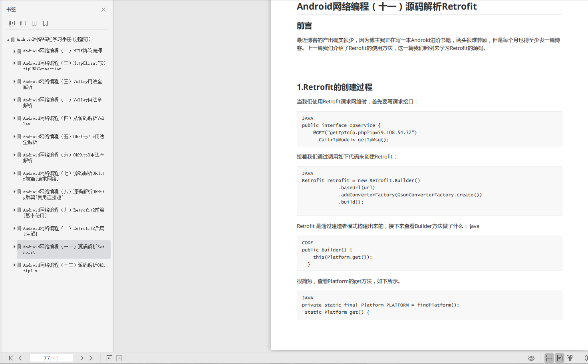Expand the (七)源码解析OkHttp前篇 bookmark
Image resolution: width=588 pixels, height=364 pixels.
(x=14, y=173)
